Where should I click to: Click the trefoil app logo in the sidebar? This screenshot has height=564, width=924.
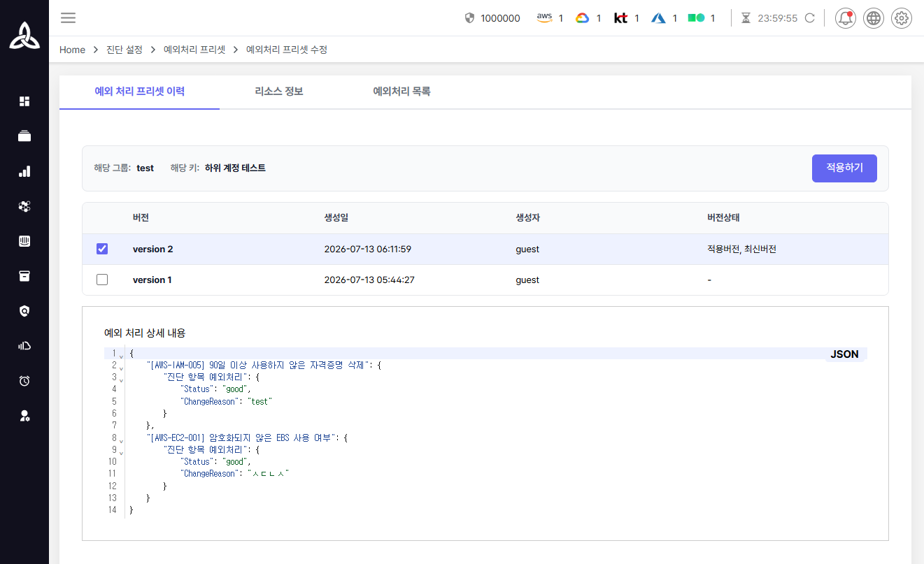pos(24,35)
